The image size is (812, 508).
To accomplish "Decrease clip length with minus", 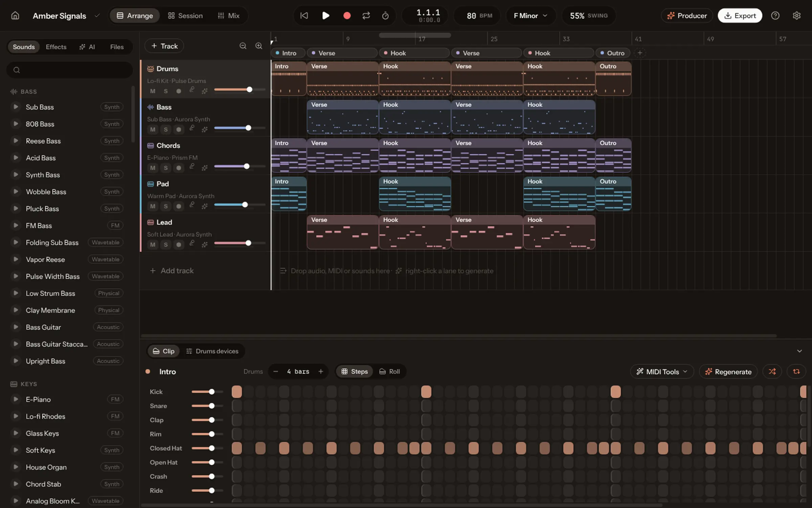I will pyautogui.click(x=276, y=372).
